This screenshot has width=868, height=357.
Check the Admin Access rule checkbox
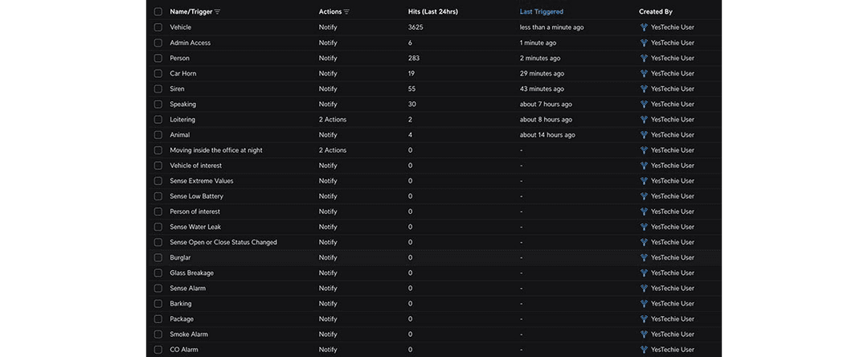coord(158,43)
